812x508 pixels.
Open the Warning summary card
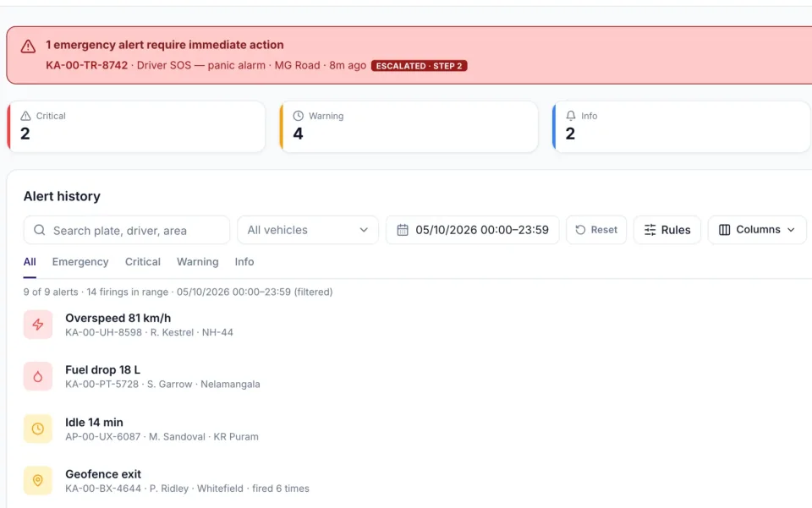pos(409,127)
